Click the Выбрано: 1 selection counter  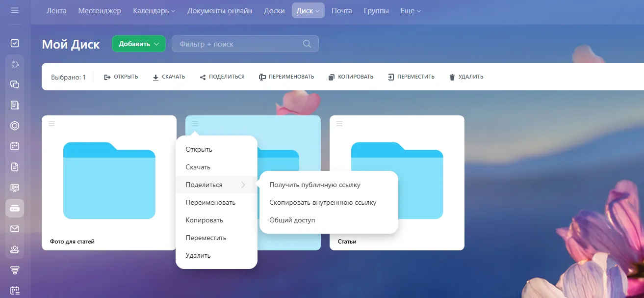click(68, 77)
